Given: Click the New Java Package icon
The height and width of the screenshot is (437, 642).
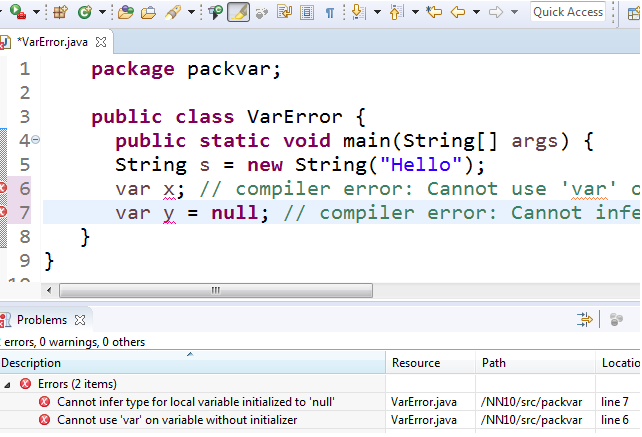Looking at the screenshot, I should (60, 13).
